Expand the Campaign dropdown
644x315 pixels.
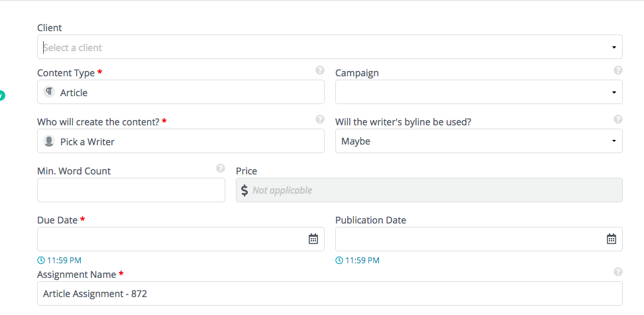click(479, 92)
